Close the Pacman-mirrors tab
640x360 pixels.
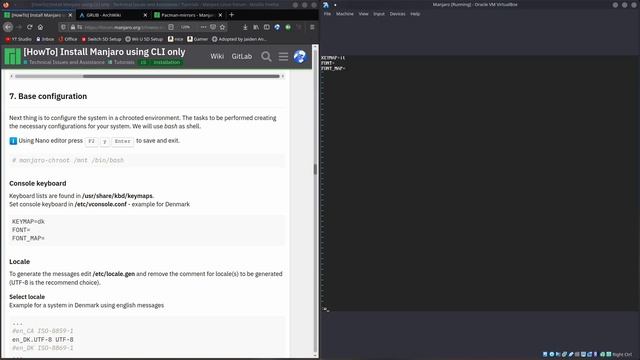[220, 15]
